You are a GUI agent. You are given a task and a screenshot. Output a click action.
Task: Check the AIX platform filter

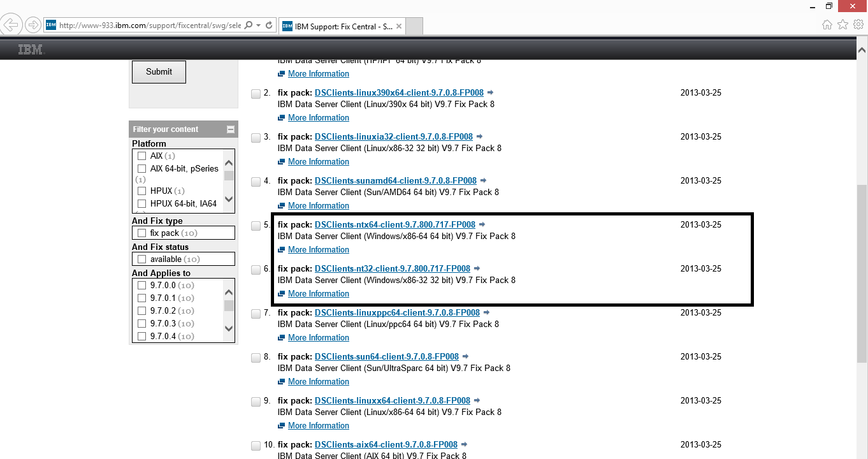[142, 156]
